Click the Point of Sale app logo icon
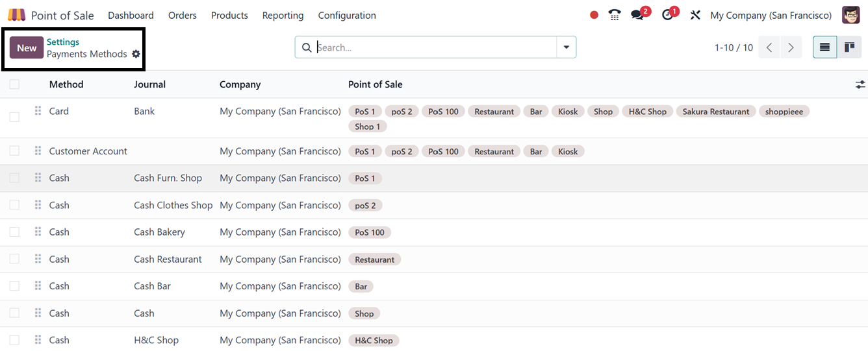This screenshot has width=868, height=351. [17, 15]
